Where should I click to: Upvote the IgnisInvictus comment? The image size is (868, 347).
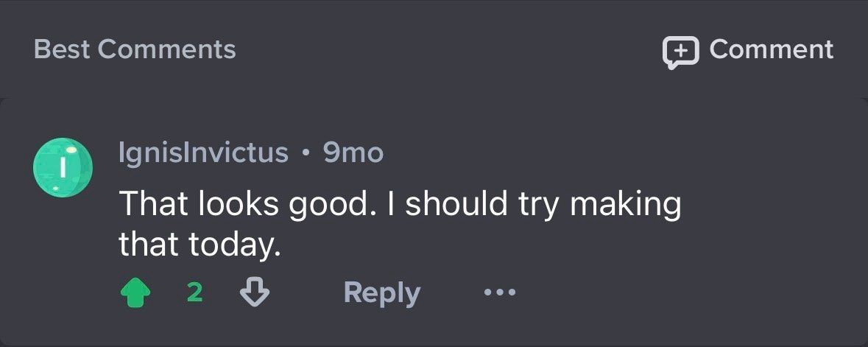(x=134, y=293)
